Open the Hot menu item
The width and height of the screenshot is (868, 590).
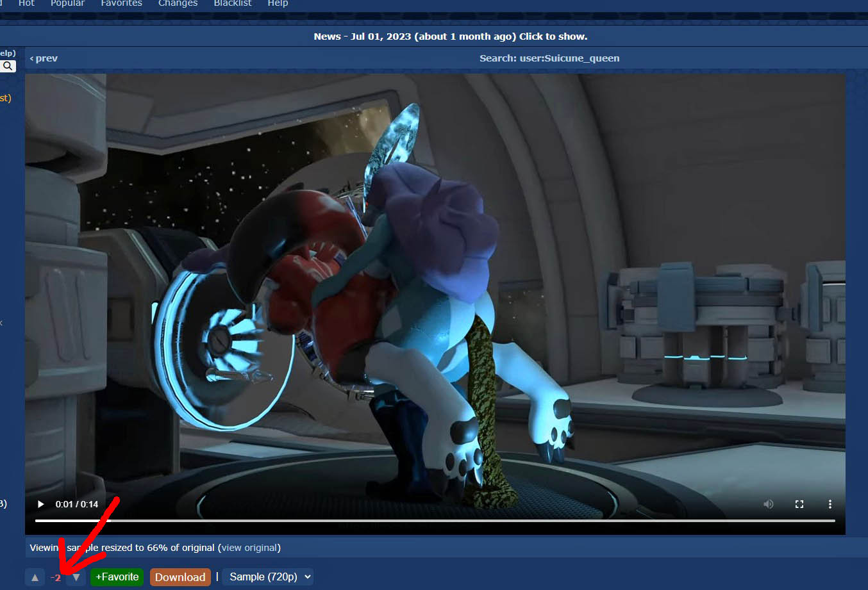[x=26, y=3]
